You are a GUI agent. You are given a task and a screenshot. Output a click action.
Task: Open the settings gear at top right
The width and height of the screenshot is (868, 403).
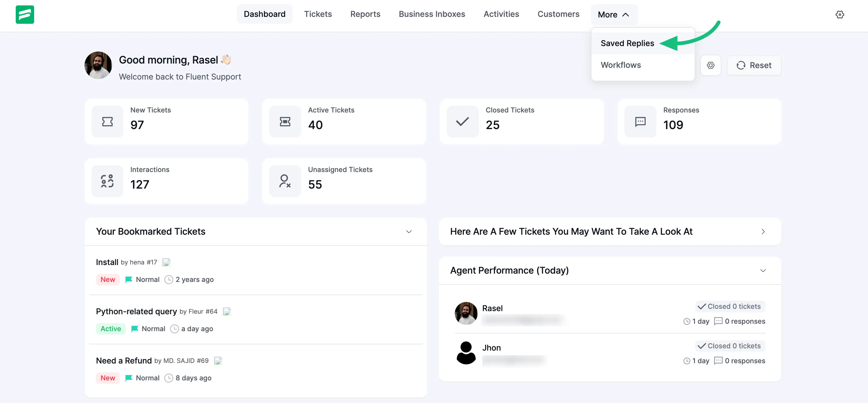click(x=840, y=15)
